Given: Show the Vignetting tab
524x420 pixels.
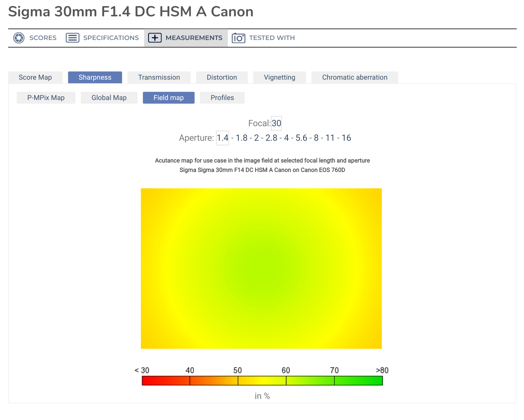Looking at the screenshot, I should (x=279, y=77).
